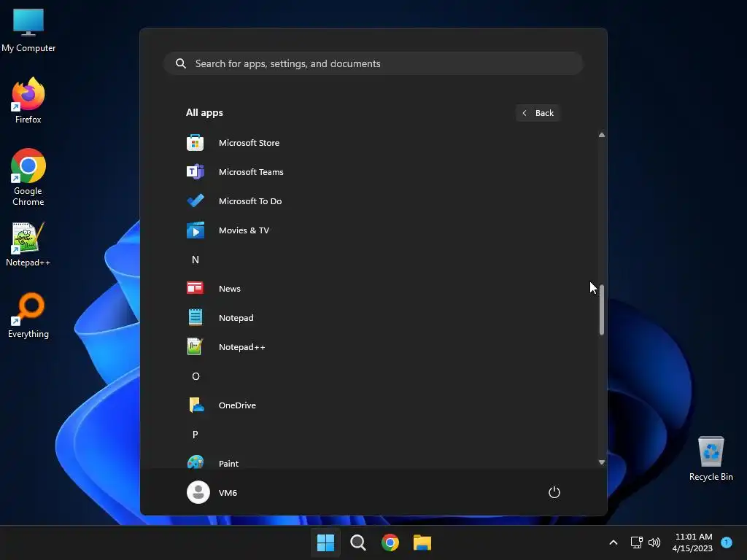747x560 pixels.
Task: Select the Google Chrome desktop shortcut
Action: click(x=28, y=177)
